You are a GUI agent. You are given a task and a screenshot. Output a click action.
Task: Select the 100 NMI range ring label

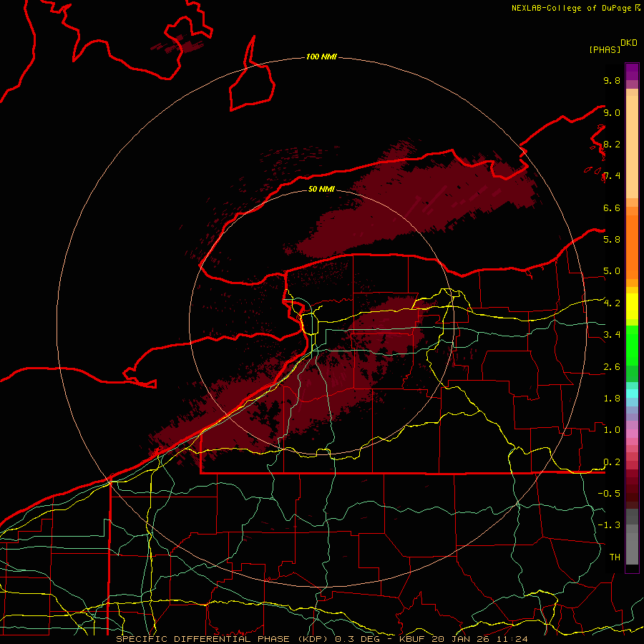click(321, 57)
